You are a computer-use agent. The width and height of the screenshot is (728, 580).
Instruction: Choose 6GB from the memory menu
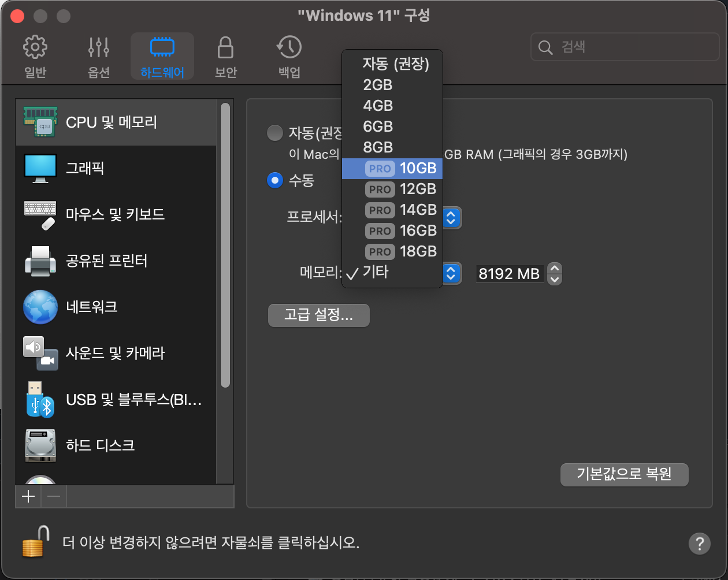click(x=392, y=127)
